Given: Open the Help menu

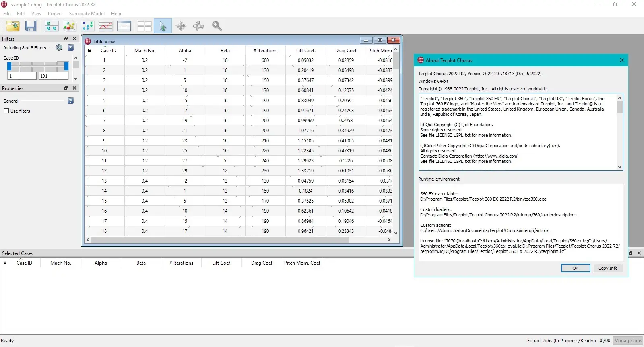Looking at the screenshot, I should point(116,13).
